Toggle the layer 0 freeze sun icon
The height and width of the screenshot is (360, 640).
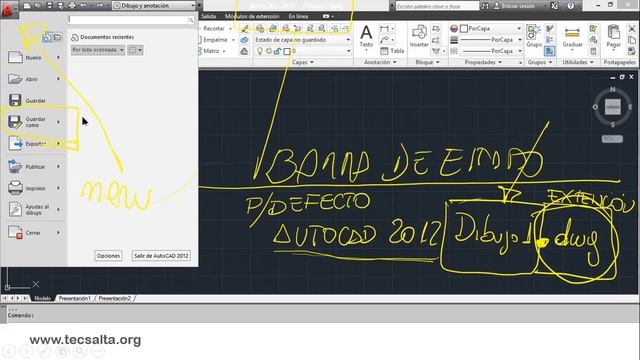pos(269,51)
